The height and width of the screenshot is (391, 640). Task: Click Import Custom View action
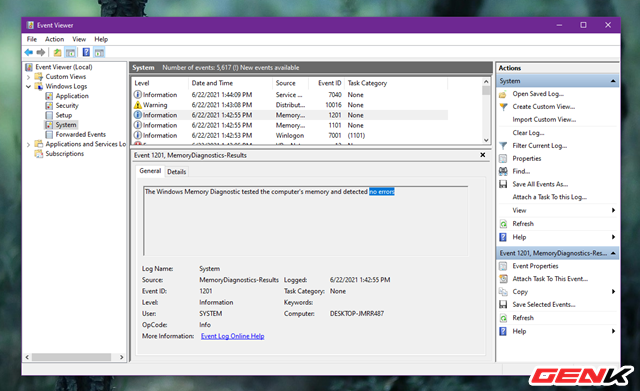click(544, 120)
